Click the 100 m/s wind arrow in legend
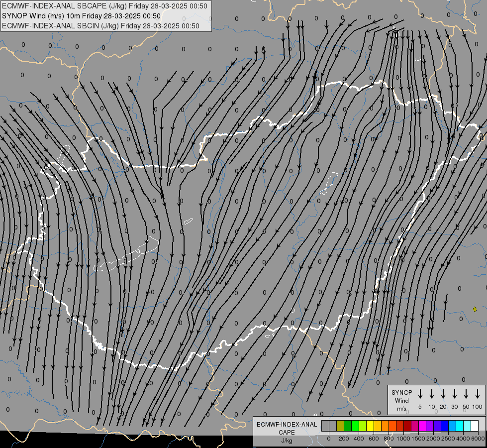Image resolution: width=487 pixels, height=448 pixels. click(478, 394)
